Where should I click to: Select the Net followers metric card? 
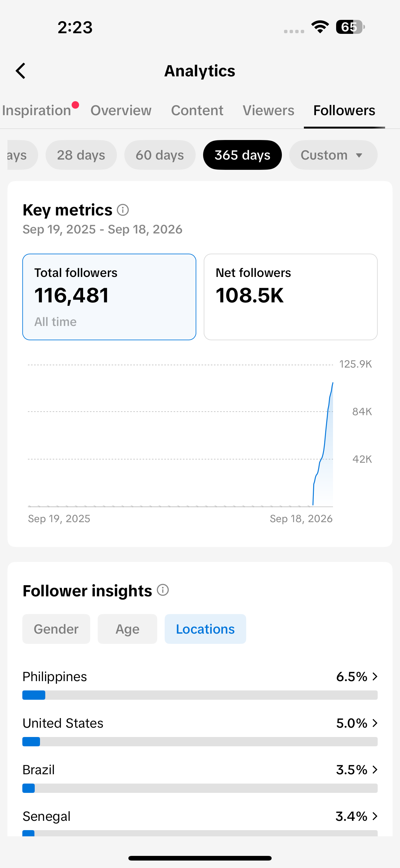tap(291, 297)
